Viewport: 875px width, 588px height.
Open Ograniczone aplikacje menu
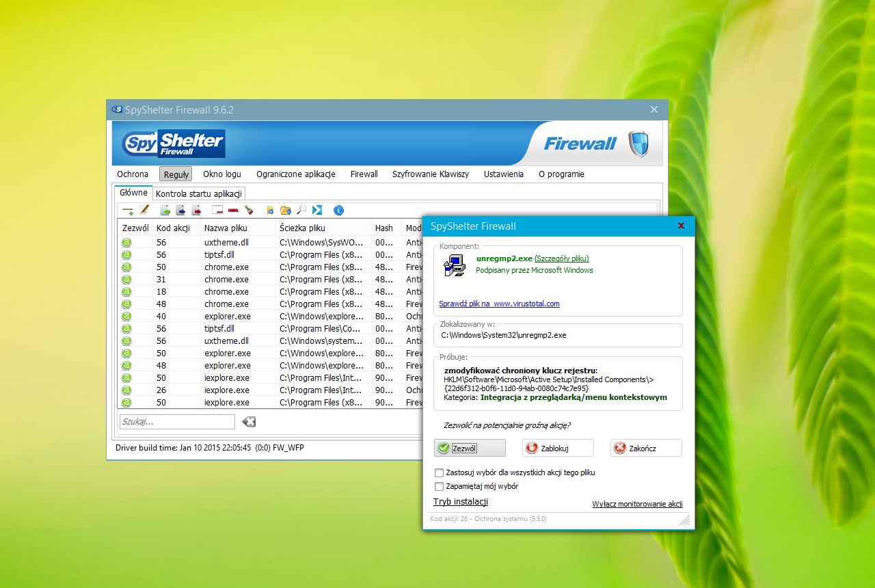click(296, 174)
